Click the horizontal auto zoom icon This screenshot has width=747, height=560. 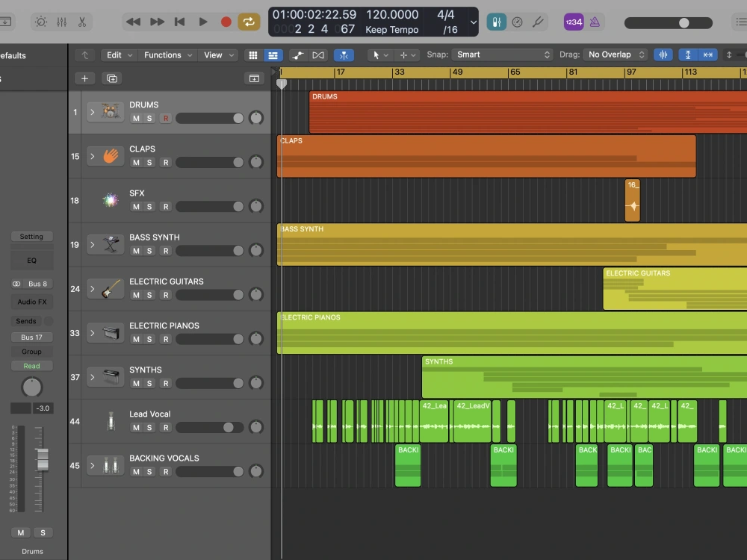708,55
